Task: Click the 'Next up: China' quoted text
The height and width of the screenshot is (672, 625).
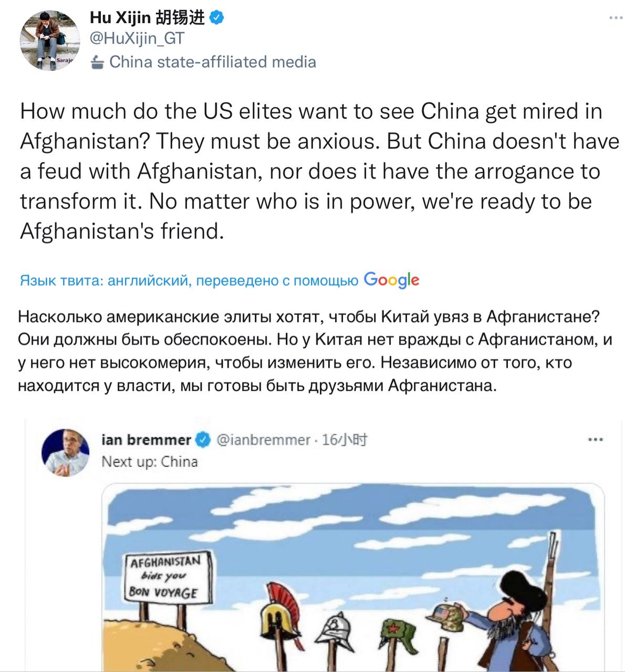Action: [150, 461]
